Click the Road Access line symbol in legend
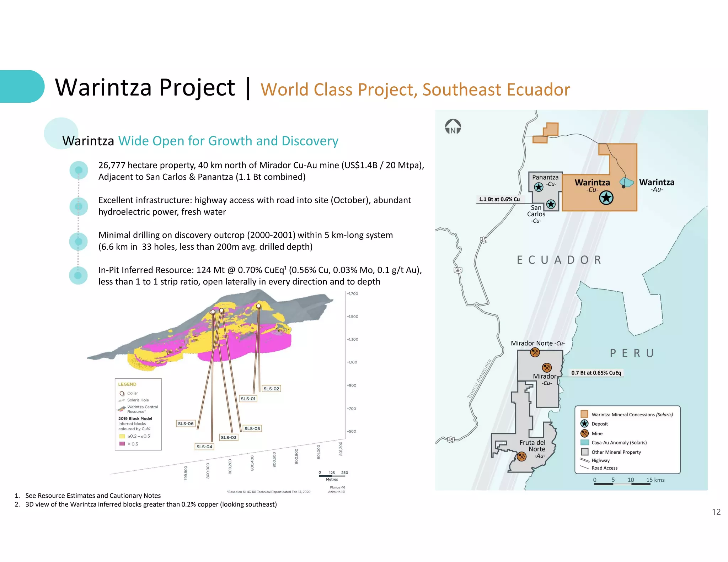This screenshot has width=728, height=562. [x=585, y=468]
